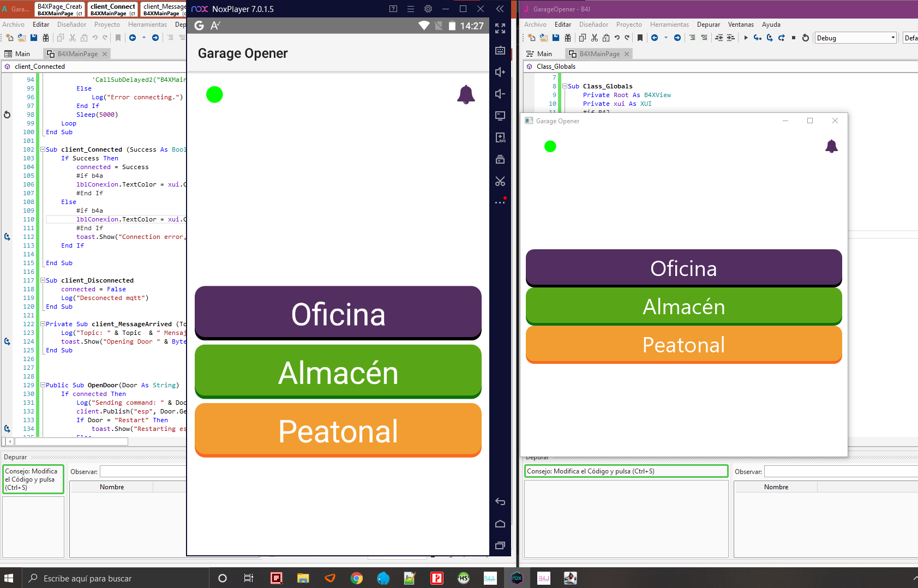Click the client_Connect recent-sub tab in B4A
Screen dimensions: 918x588
tap(113, 9)
